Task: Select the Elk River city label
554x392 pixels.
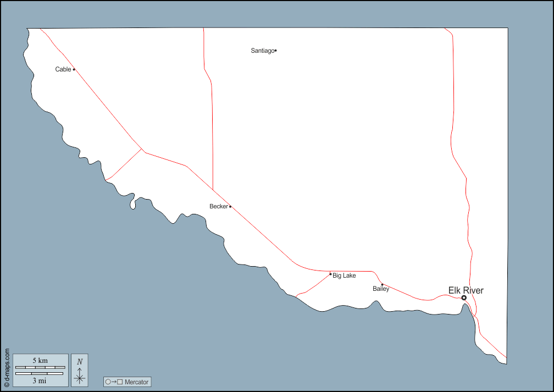Action: click(x=466, y=290)
